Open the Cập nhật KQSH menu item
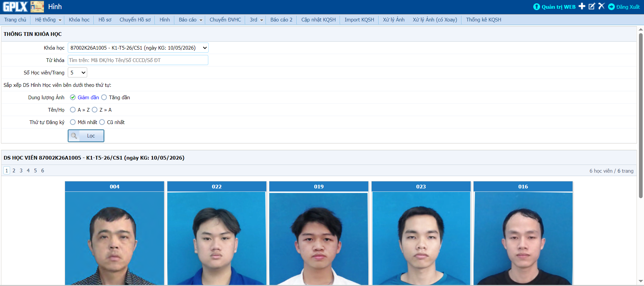This screenshot has width=644, height=286. 318,20
